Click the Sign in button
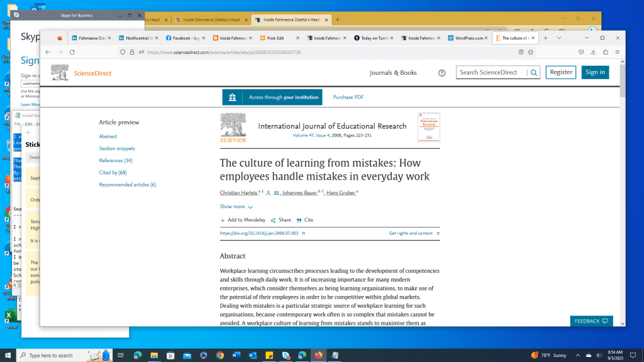The width and height of the screenshot is (644, 362). click(595, 72)
